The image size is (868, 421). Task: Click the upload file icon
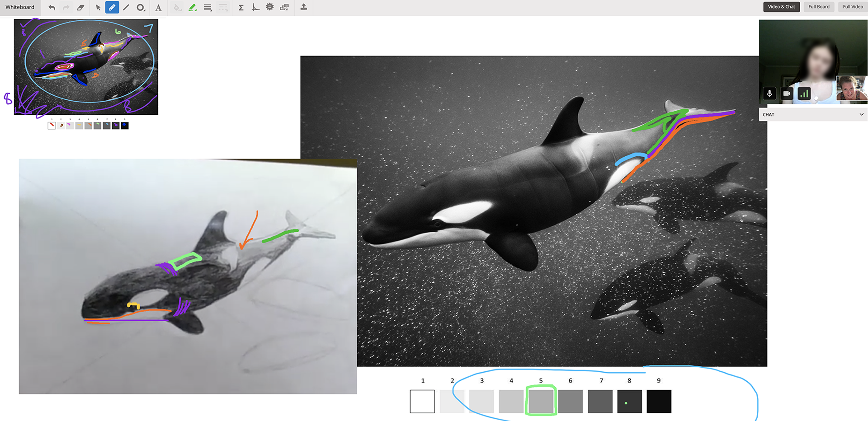tap(304, 7)
